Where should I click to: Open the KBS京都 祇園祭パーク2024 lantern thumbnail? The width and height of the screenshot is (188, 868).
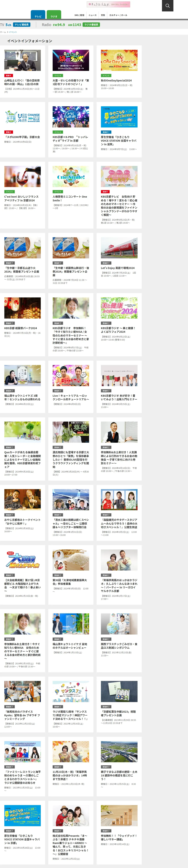click(x=23, y=308)
